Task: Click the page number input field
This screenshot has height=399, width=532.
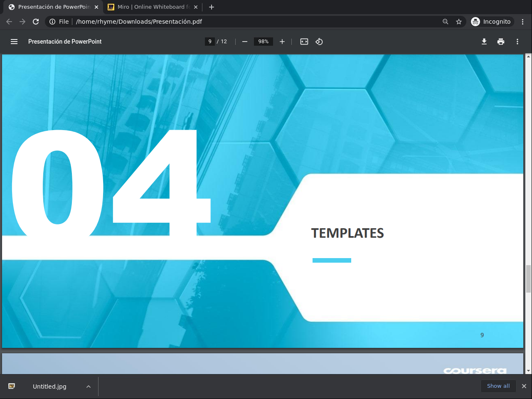Action: [210, 42]
